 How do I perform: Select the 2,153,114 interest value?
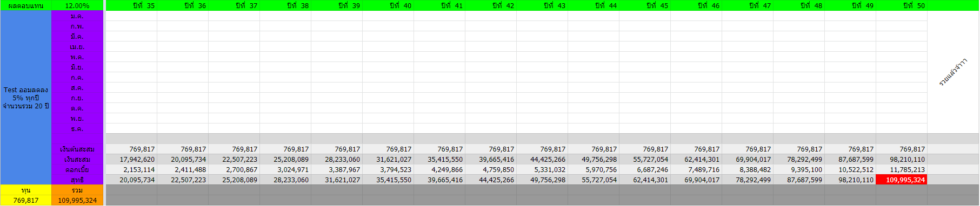click(x=131, y=169)
